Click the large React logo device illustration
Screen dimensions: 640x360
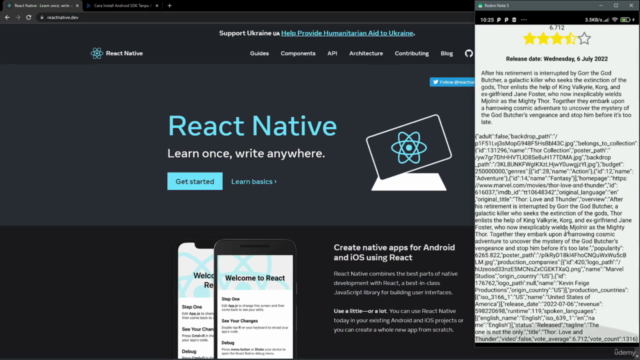pos(409,153)
